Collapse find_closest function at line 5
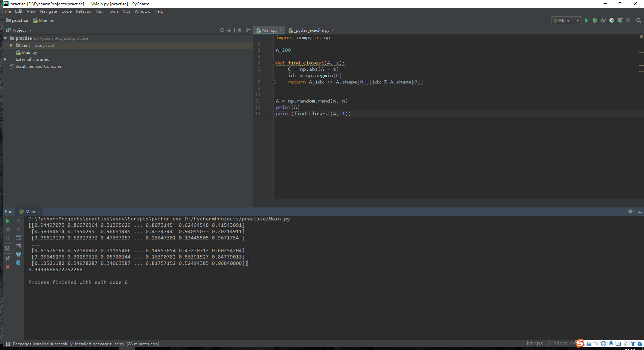 pos(274,63)
